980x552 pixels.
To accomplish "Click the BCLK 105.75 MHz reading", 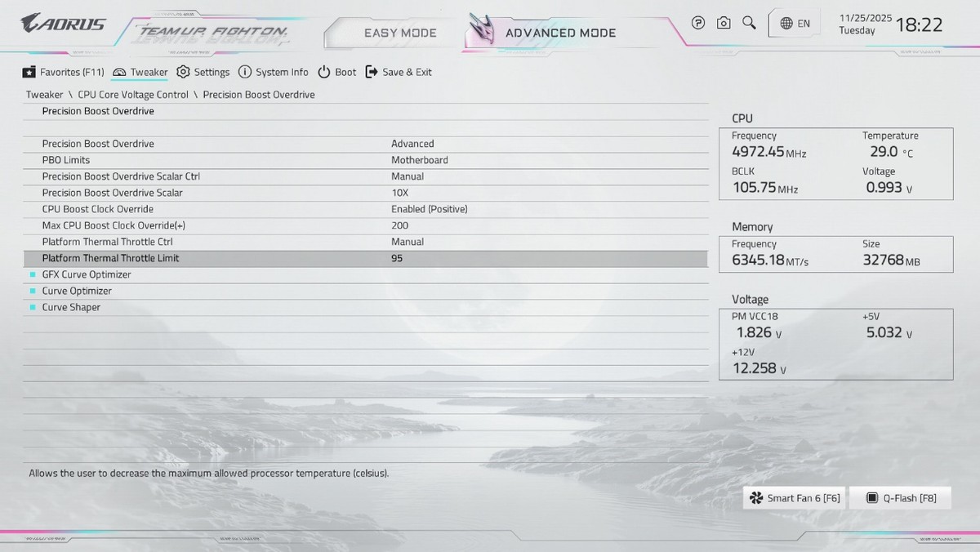I will pos(764,188).
